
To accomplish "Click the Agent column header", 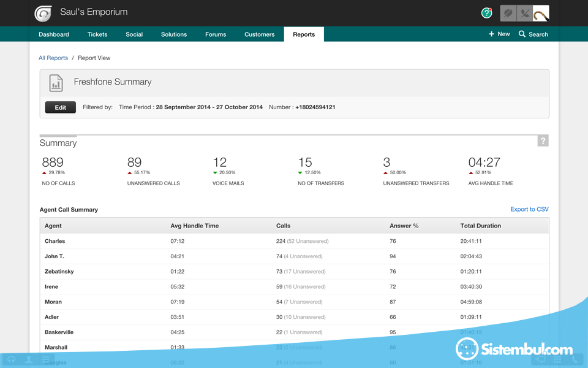I will (x=53, y=226).
